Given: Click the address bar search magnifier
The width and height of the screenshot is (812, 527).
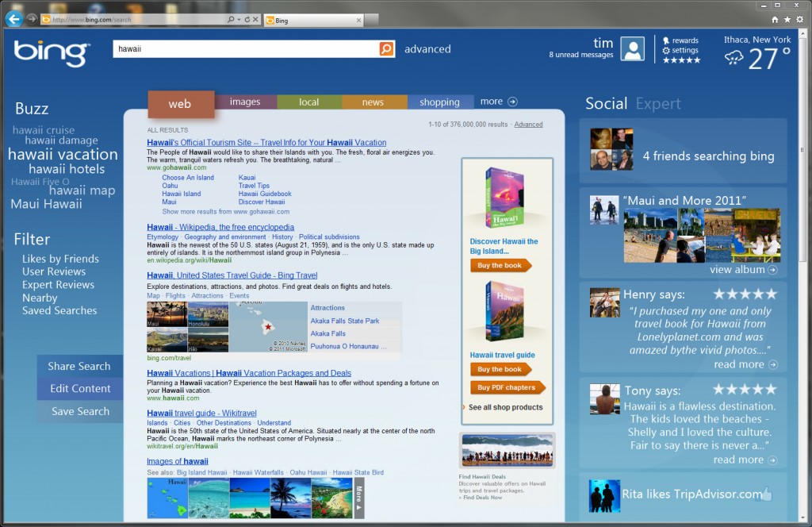Looking at the screenshot, I should click(231, 20).
